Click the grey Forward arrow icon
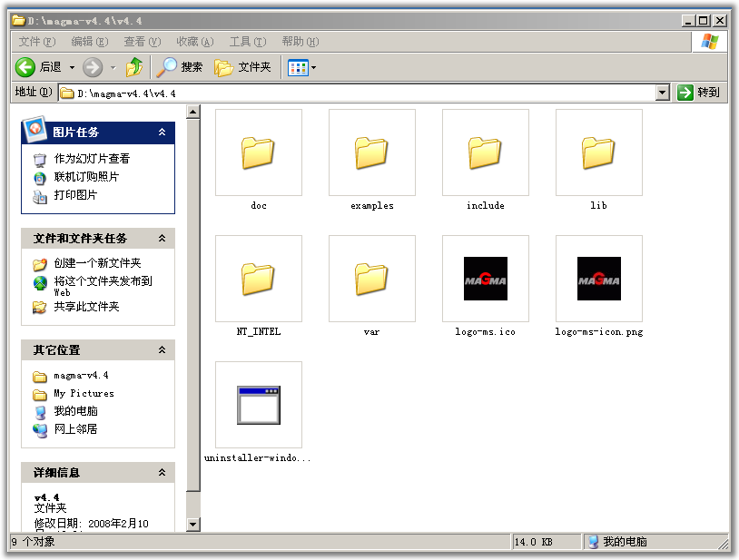The width and height of the screenshot is (739, 560). coord(93,67)
